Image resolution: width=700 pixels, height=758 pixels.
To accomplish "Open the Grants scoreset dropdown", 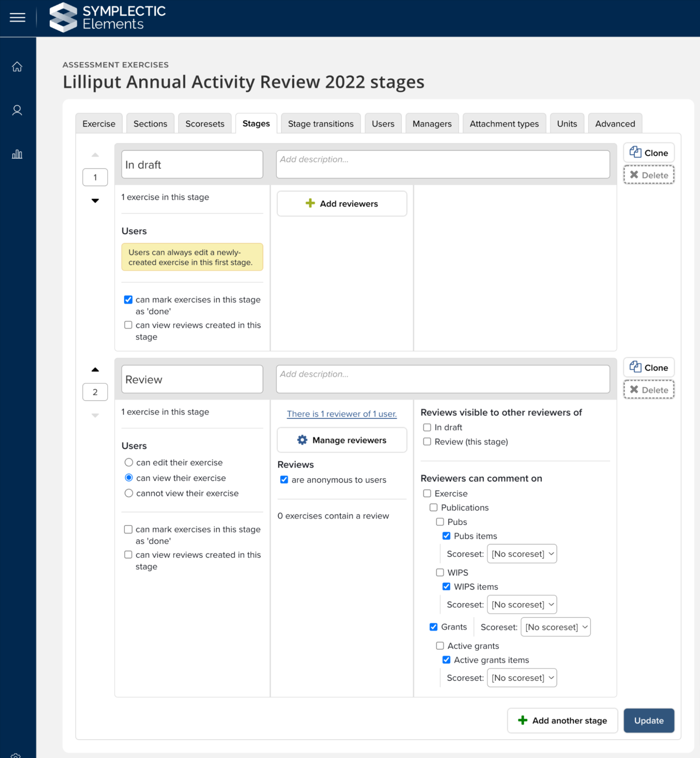I will (x=555, y=627).
